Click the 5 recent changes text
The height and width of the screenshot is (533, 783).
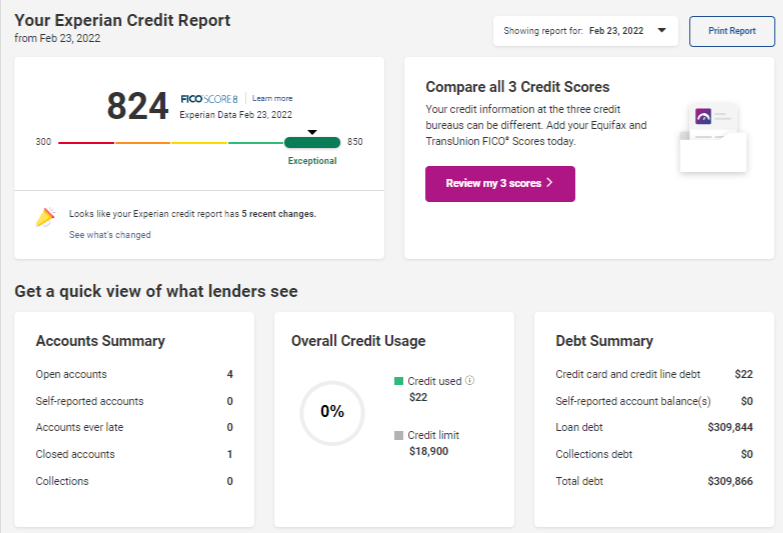[279, 214]
